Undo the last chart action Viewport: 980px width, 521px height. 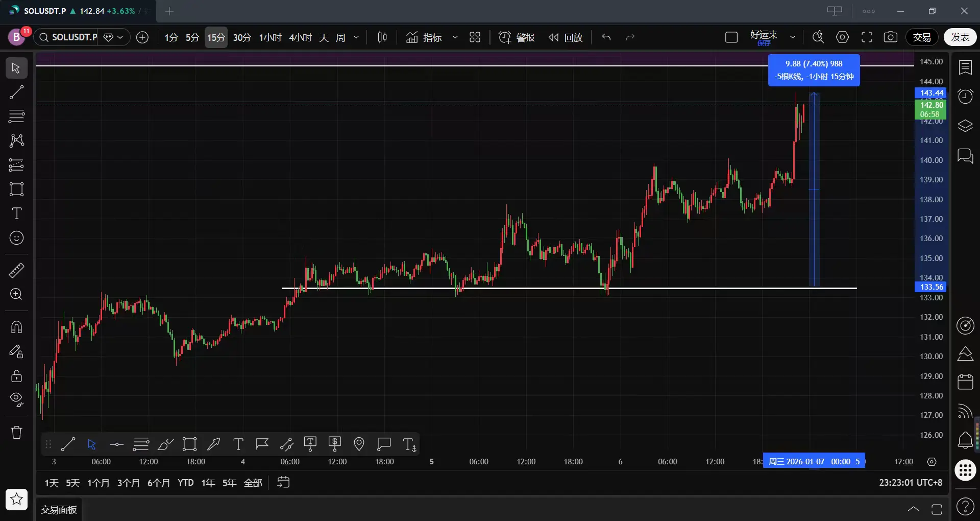pyautogui.click(x=606, y=37)
